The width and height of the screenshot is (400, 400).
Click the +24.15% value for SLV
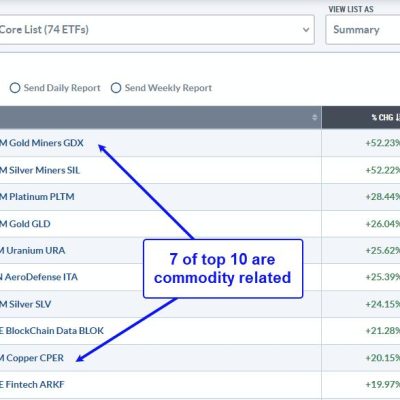click(383, 304)
